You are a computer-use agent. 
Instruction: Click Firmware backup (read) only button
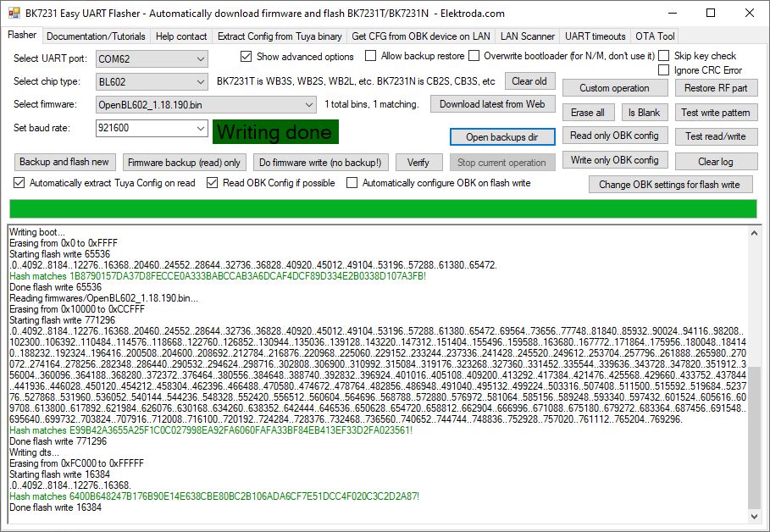coord(184,163)
